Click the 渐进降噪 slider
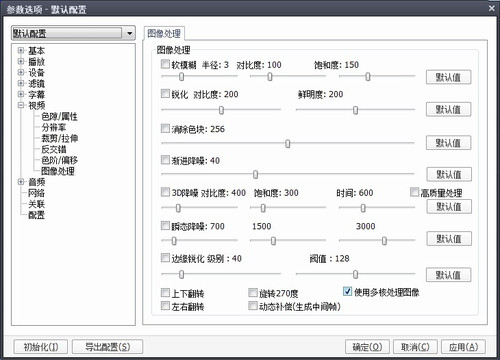Image resolution: width=500 pixels, height=360 pixels. coord(288,174)
